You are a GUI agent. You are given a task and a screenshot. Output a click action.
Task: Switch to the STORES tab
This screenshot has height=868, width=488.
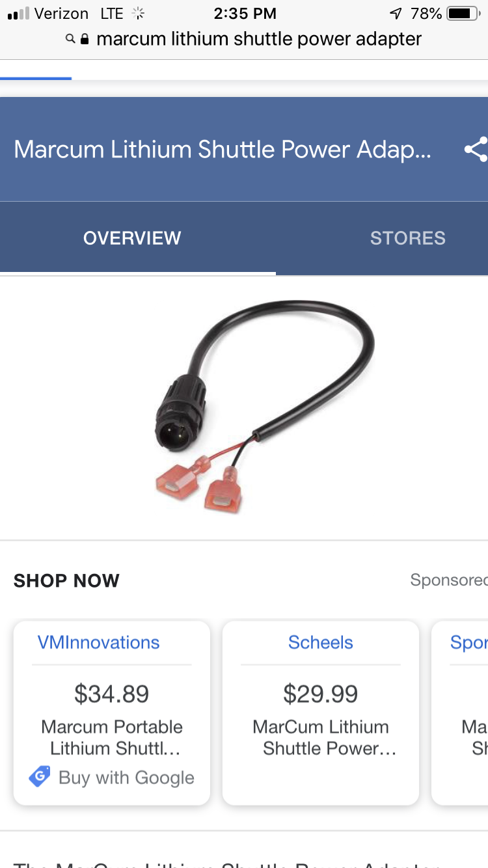pyautogui.click(x=408, y=238)
